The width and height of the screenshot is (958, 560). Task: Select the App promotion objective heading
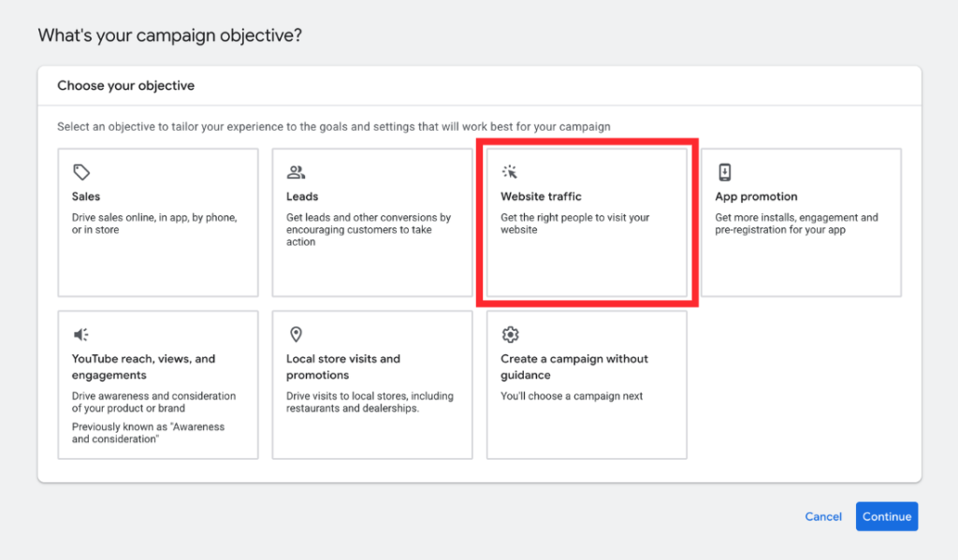(x=756, y=196)
